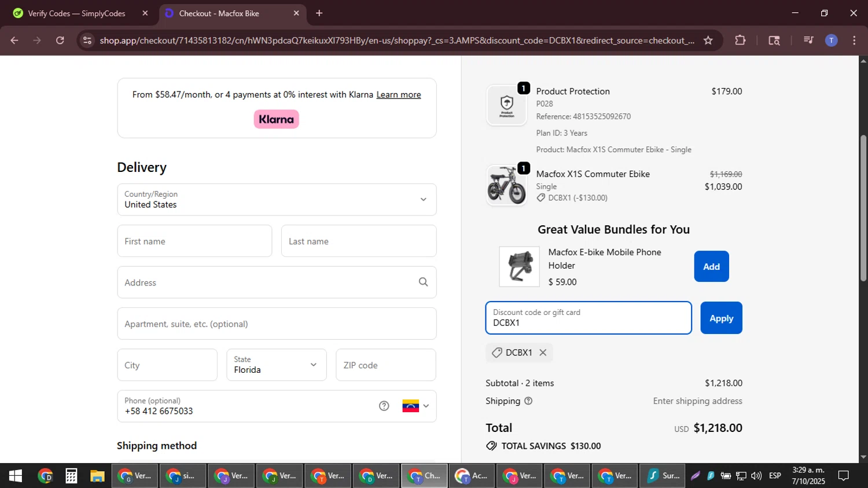Open the Chrome profile avatar
Image resolution: width=868 pixels, height=488 pixels.
pyautogui.click(x=831, y=41)
